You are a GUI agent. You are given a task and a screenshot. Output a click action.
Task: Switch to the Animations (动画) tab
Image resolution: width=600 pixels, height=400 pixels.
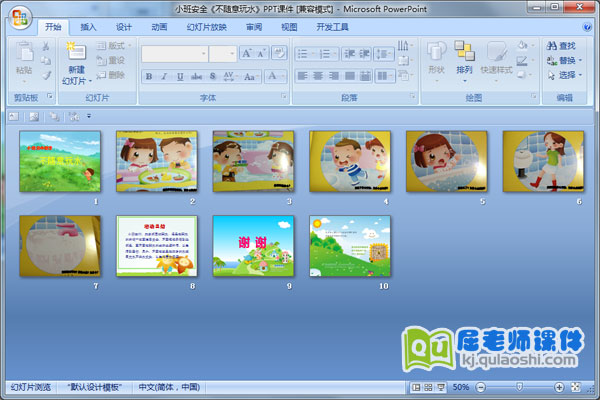pos(159,27)
